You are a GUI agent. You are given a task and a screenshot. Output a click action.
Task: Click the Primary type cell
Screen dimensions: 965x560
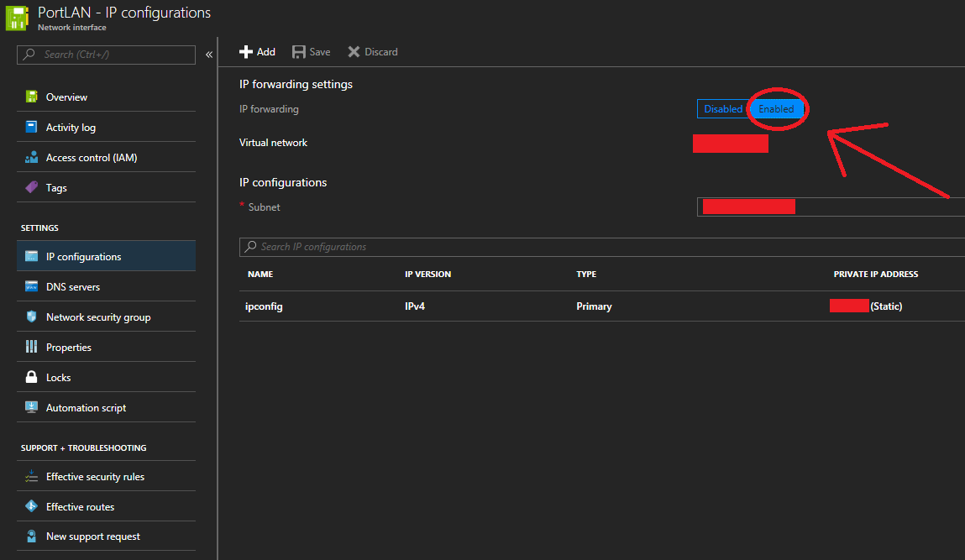pyautogui.click(x=594, y=306)
